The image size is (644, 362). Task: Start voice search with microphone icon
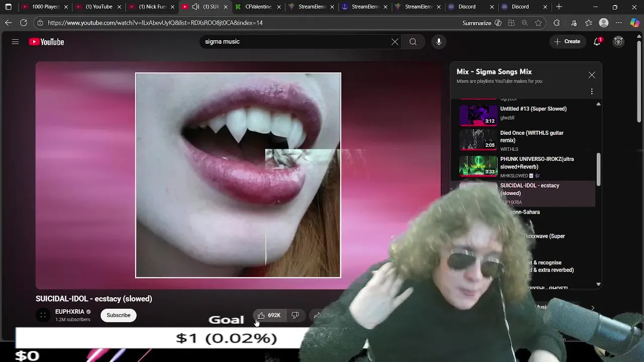439,42
